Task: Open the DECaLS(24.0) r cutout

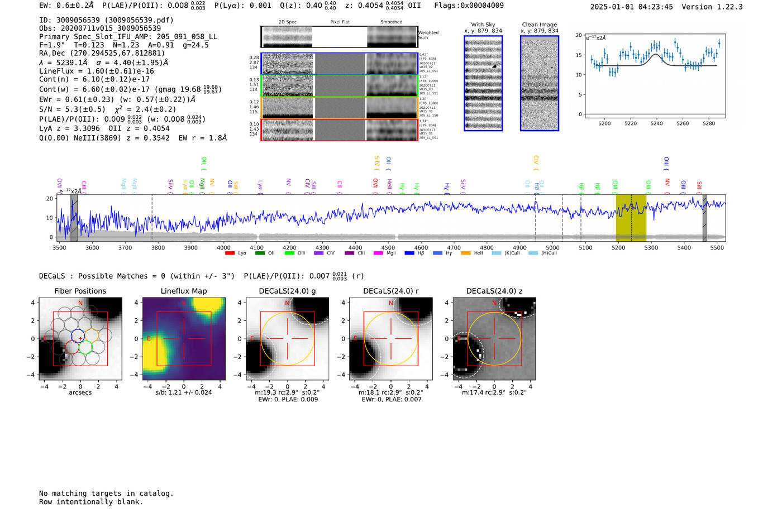Action: point(391,339)
